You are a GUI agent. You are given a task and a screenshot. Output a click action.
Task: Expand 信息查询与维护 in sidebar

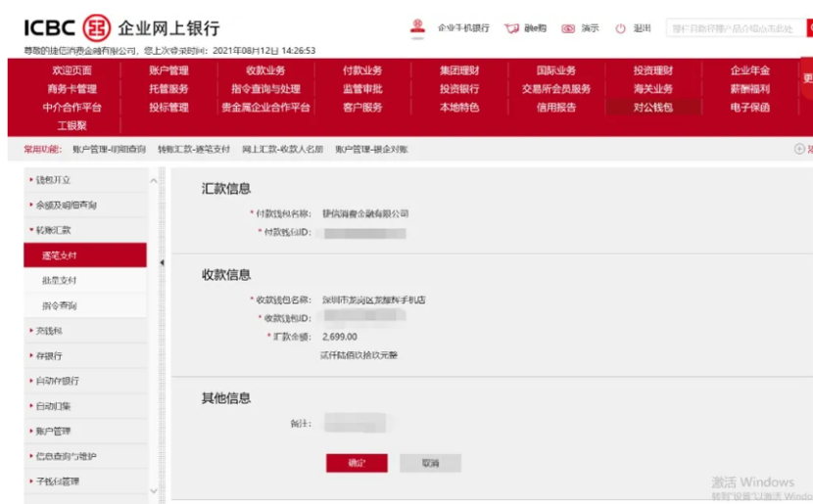click(85, 456)
